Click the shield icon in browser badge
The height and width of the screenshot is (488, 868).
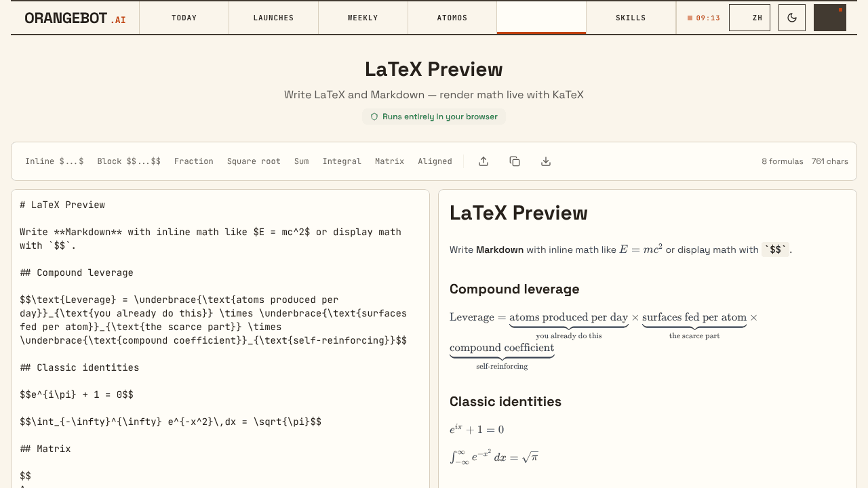point(374,117)
